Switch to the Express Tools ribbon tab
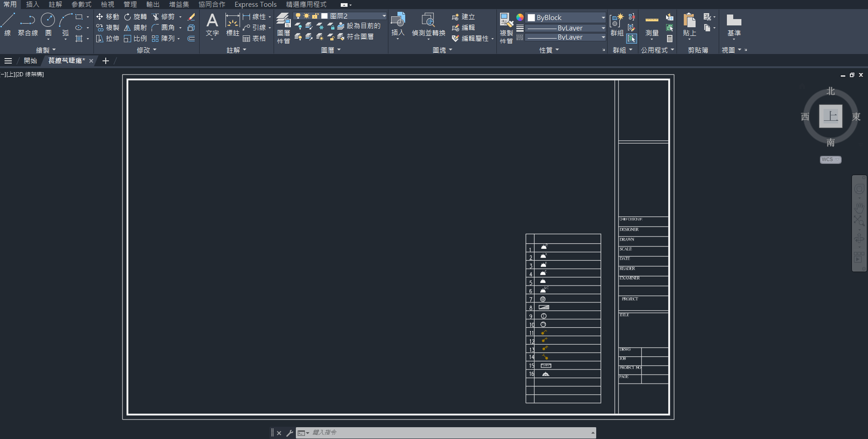Image resolution: width=868 pixels, height=439 pixels. click(x=255, y=5)
